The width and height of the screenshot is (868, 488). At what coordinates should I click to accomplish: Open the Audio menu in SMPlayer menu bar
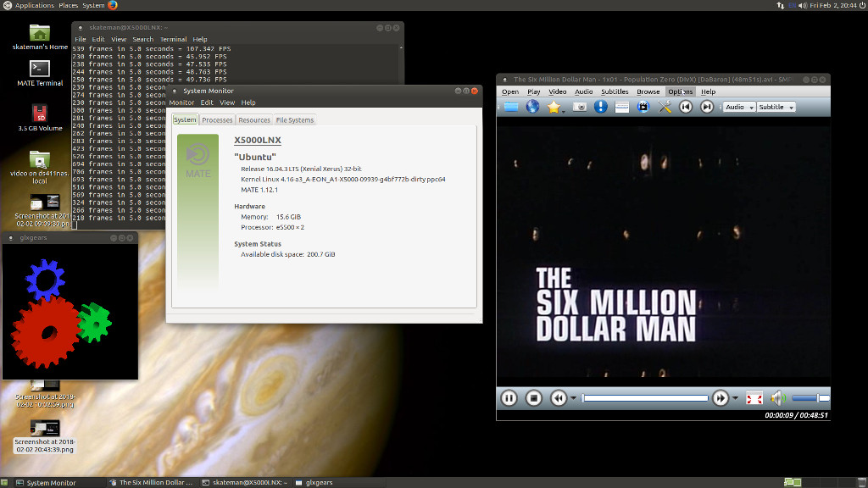[x=583, y=91]
